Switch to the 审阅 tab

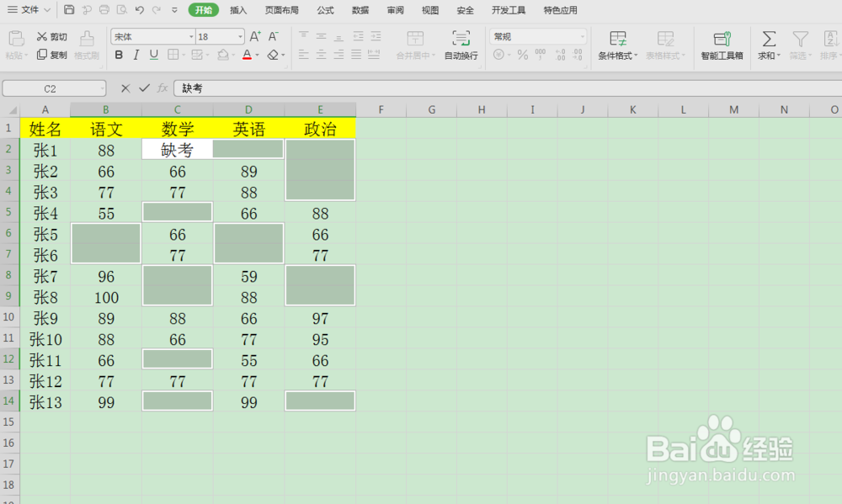tap(395, 10)
